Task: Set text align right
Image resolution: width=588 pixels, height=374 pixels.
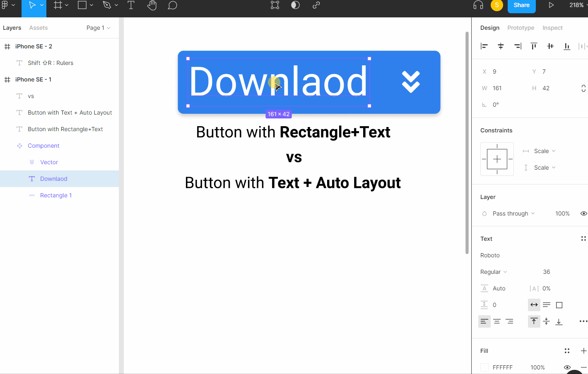Action: click(x=509, y=321)
